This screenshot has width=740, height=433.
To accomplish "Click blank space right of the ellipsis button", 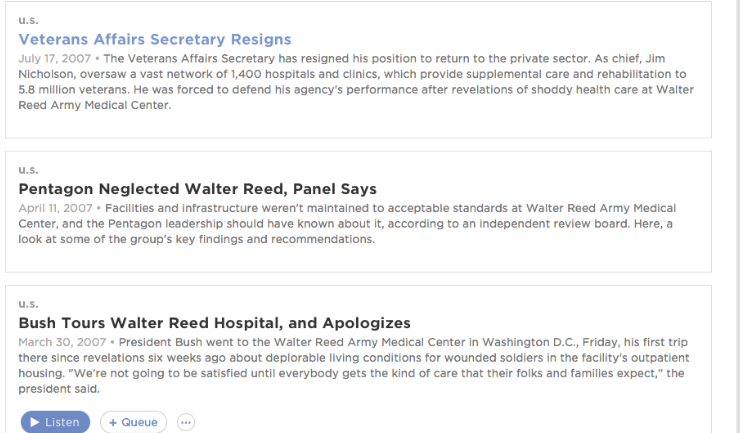I will (x=450, y=422).
